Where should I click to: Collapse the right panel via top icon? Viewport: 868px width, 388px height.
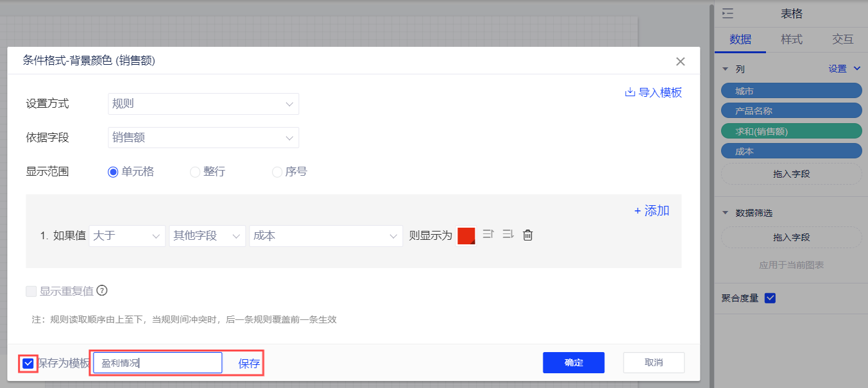click(x=728, y=14)
